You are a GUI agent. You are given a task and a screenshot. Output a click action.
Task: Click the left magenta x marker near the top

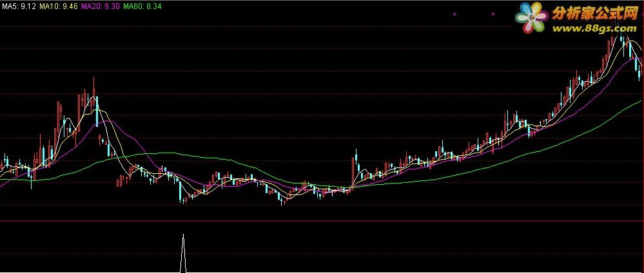click(454, 14)
